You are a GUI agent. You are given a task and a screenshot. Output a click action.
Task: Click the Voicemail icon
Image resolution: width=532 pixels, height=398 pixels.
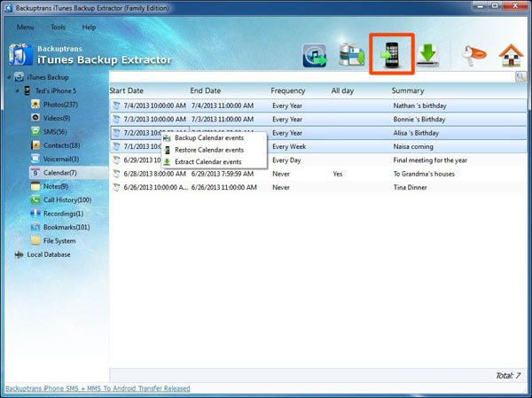35,159
